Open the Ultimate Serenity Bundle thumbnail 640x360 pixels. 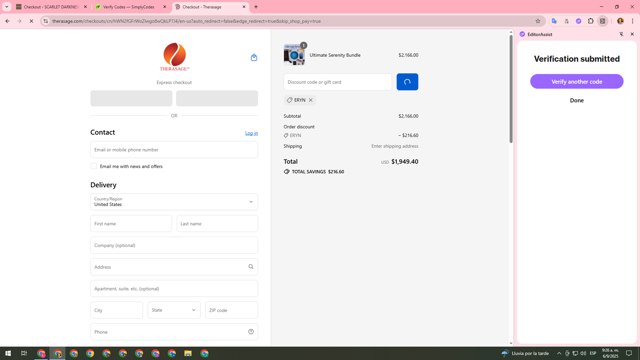pyautogui.click(x=294, y=55)
